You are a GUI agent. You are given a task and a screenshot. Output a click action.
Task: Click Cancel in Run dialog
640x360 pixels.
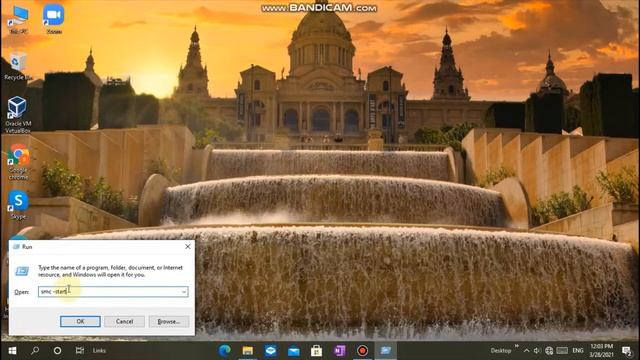pos(124,322)
